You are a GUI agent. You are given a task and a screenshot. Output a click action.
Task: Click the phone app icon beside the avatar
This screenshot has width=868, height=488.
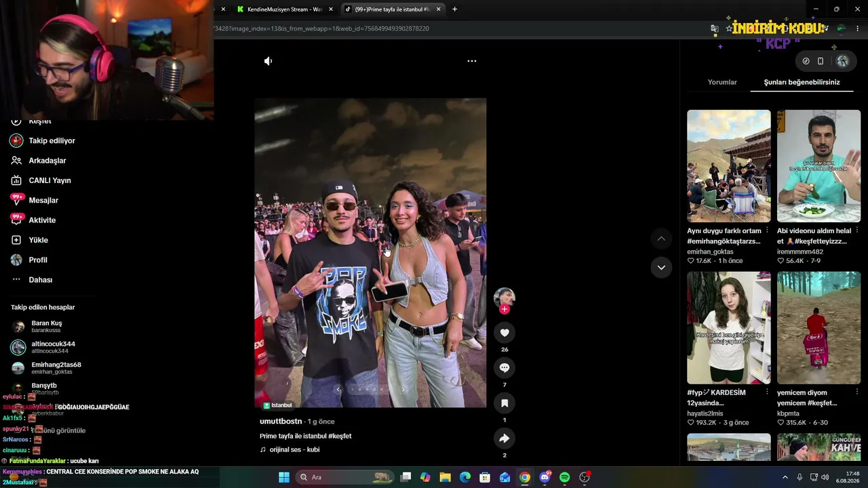coord(821,61)
